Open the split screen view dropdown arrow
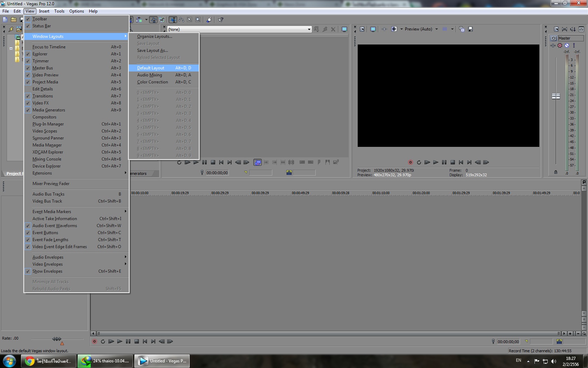 pyautogui.click(x=401, y=29)
